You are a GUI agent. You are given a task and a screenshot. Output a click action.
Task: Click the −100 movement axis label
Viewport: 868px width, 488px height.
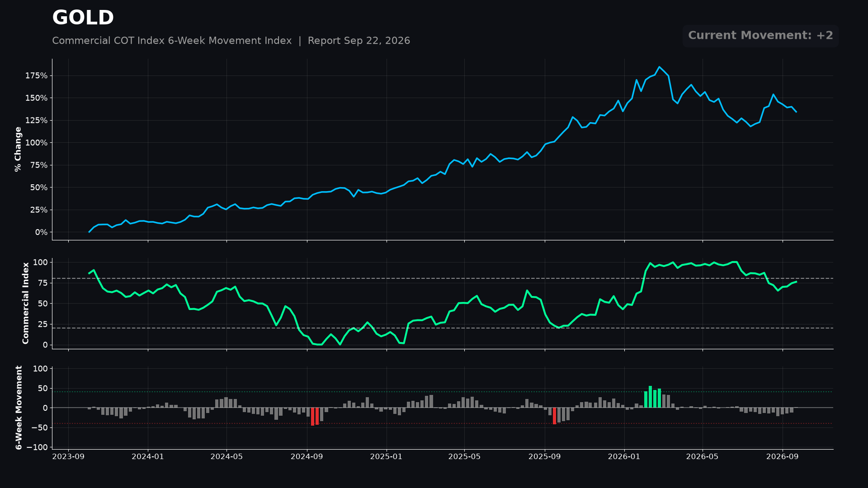pyautogui.click(x=37, y=447)
